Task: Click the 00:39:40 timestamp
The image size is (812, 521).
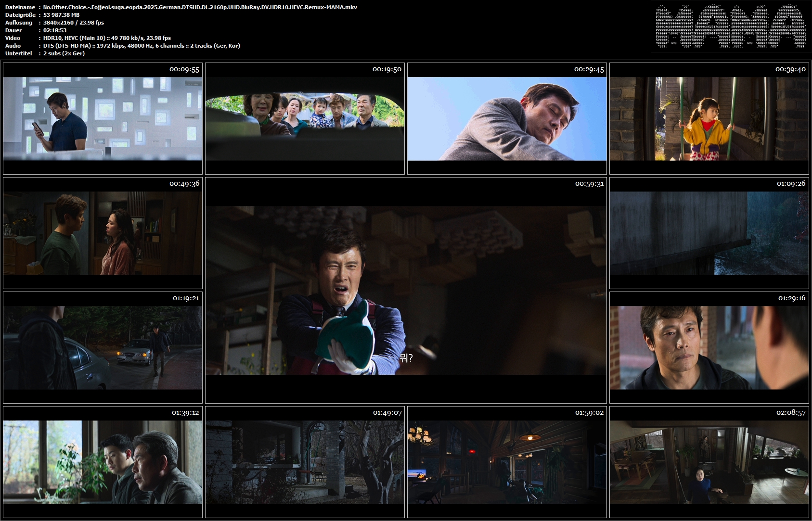Action: click(790, 69)
